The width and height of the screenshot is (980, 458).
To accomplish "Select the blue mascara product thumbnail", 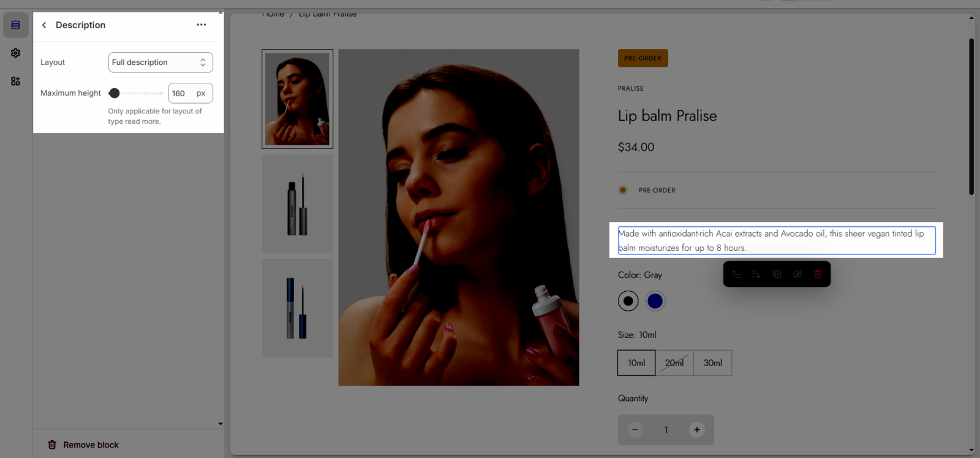I will coord(298,308).
